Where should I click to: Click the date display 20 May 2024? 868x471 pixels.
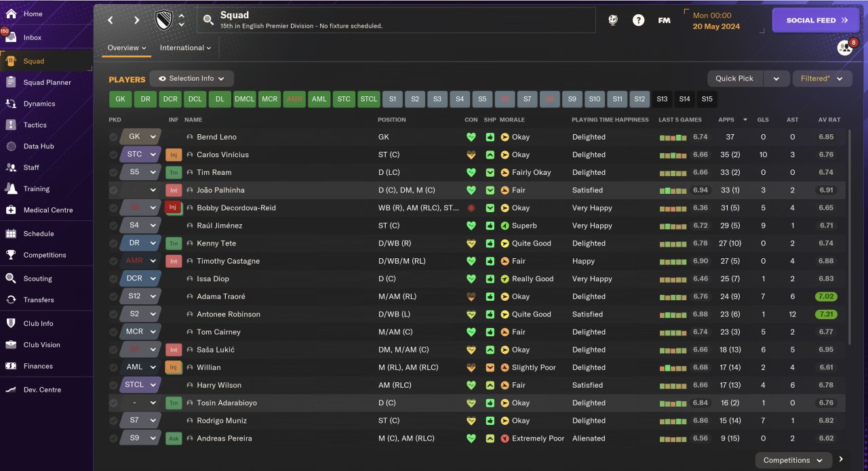tap(716, 26)
